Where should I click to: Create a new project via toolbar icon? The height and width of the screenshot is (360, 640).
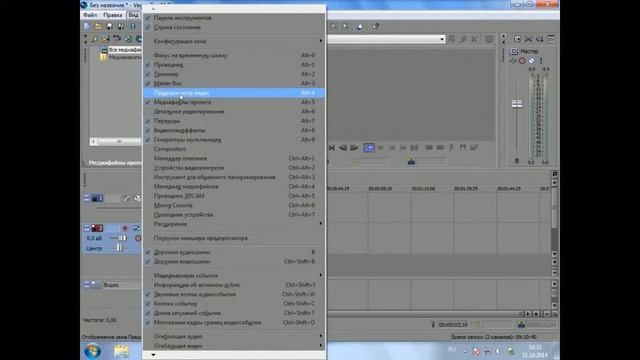click(x=87, y=27)
